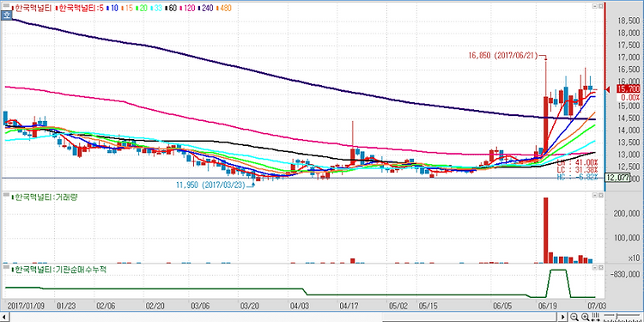Click the 05/02 date label
Viewport: 644px width, 322px height.
(x=398, y=306)
